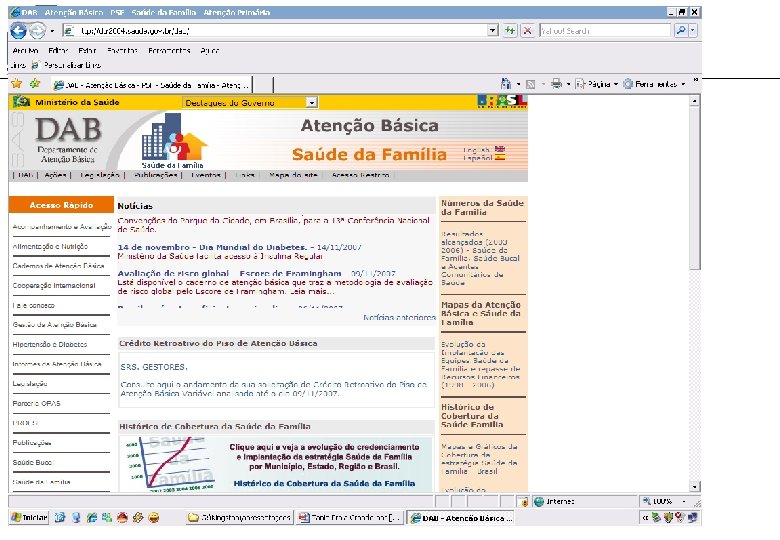Click the Iniciar start button
The height and width of the screenshot is (540, 780).
pyautogui.click(x=29, y=518)
